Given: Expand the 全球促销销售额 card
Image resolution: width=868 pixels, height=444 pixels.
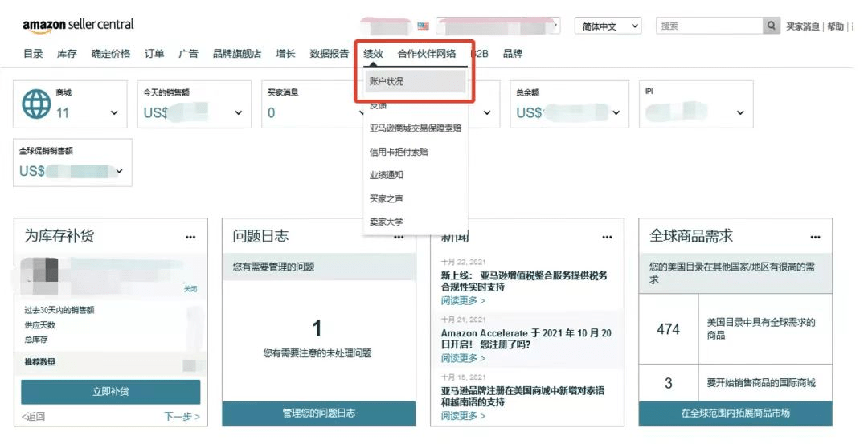Looking at the screenshot, I should tap(120, 172).
